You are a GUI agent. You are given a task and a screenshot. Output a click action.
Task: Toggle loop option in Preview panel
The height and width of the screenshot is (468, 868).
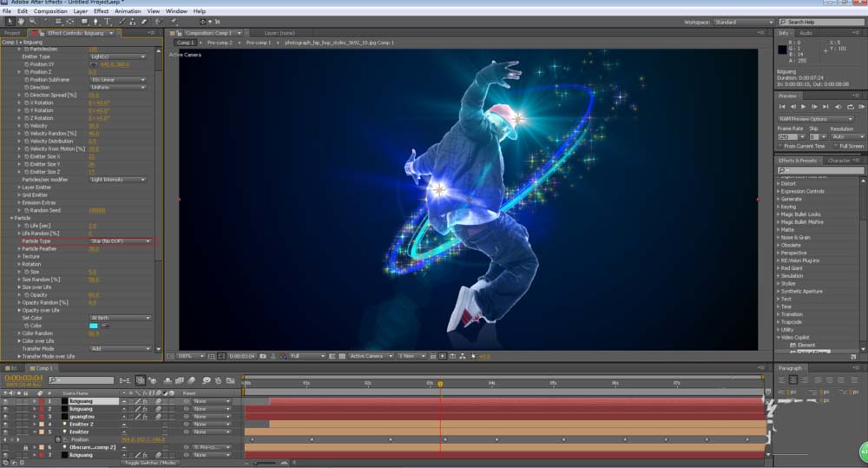click(x=850, y=107)
